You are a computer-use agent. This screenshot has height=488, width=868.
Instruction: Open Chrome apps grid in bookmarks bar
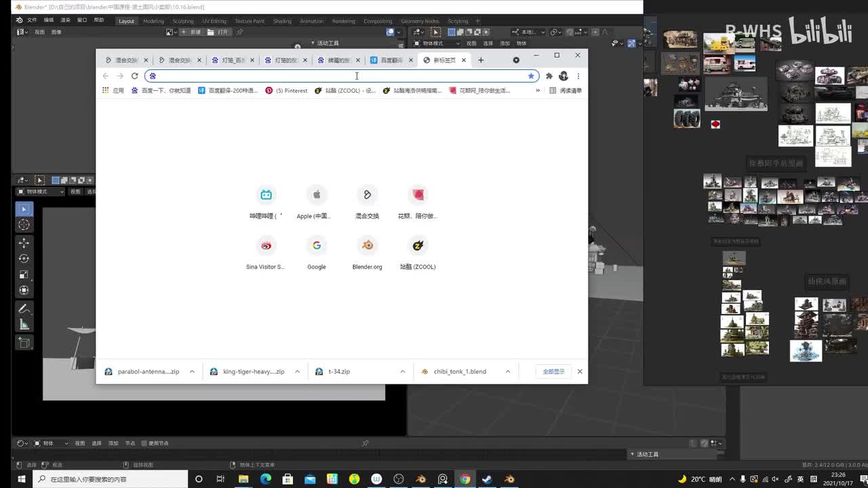coord(113,90)
